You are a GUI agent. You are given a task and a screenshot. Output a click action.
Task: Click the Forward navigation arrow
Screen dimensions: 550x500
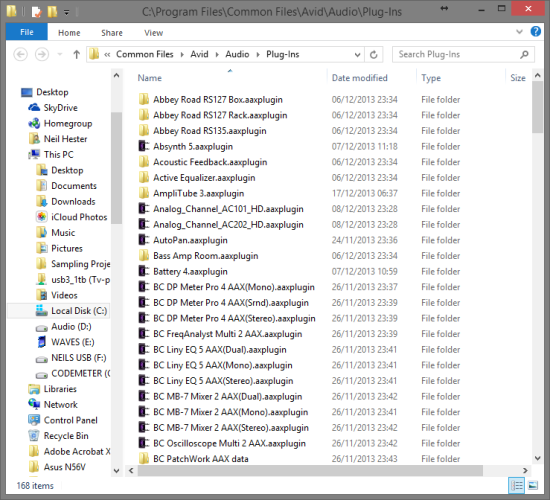pyautogui.click(x=42, y=54)
